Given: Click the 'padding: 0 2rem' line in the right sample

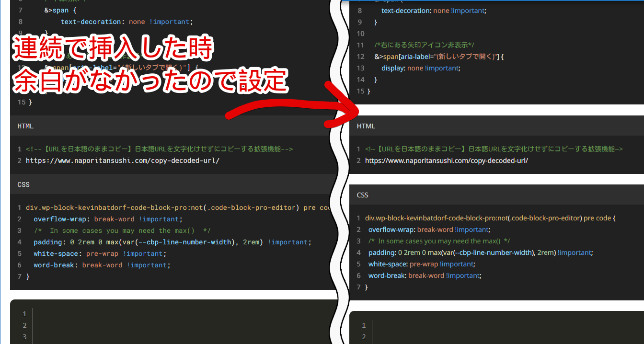Looking at the screenshot, I should [481, 252].
